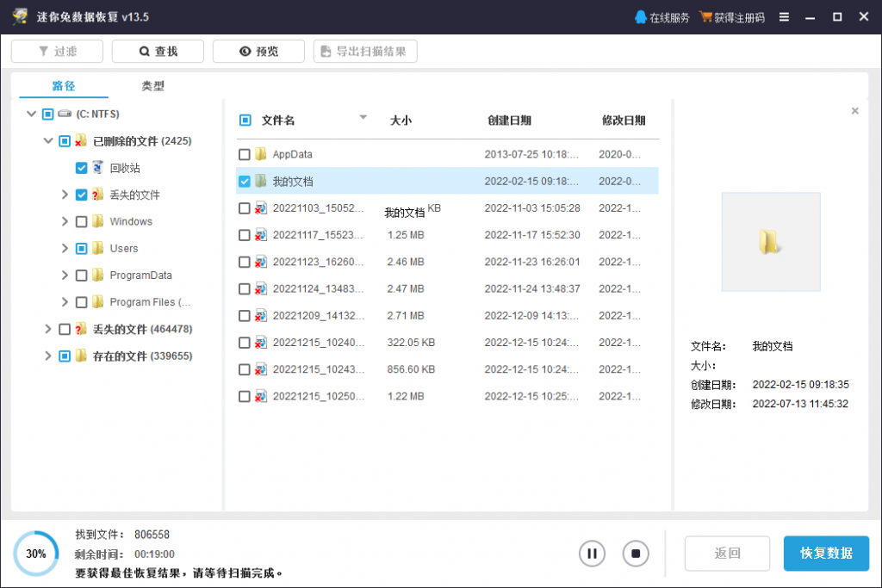
Task: Expand the Program Files folder node
Action: [65, 302]
